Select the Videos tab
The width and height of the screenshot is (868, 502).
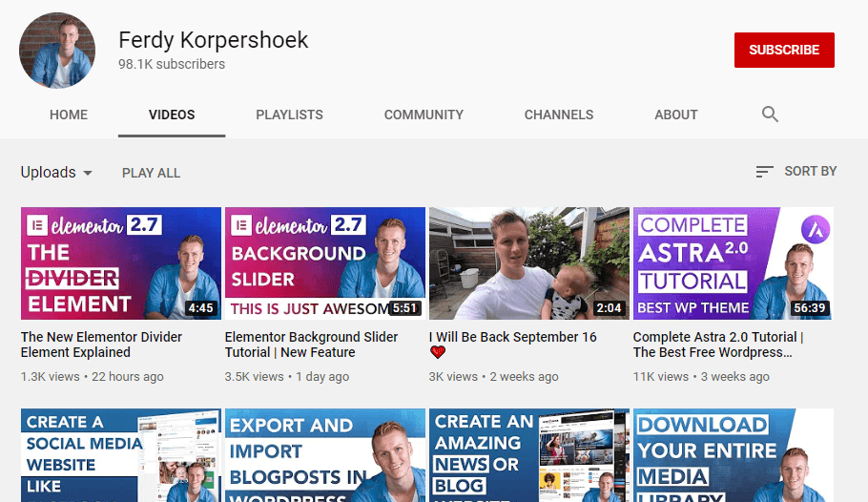[172, 115]
